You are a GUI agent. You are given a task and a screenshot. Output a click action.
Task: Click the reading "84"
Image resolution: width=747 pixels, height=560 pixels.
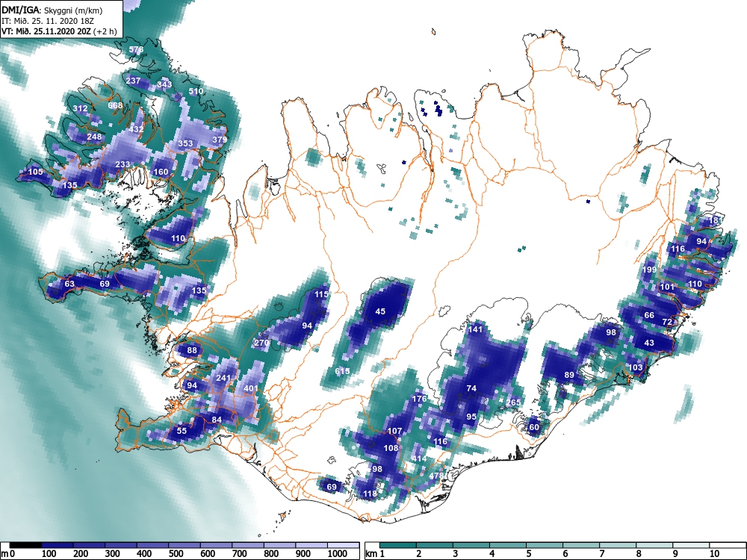tap(217, 420)
